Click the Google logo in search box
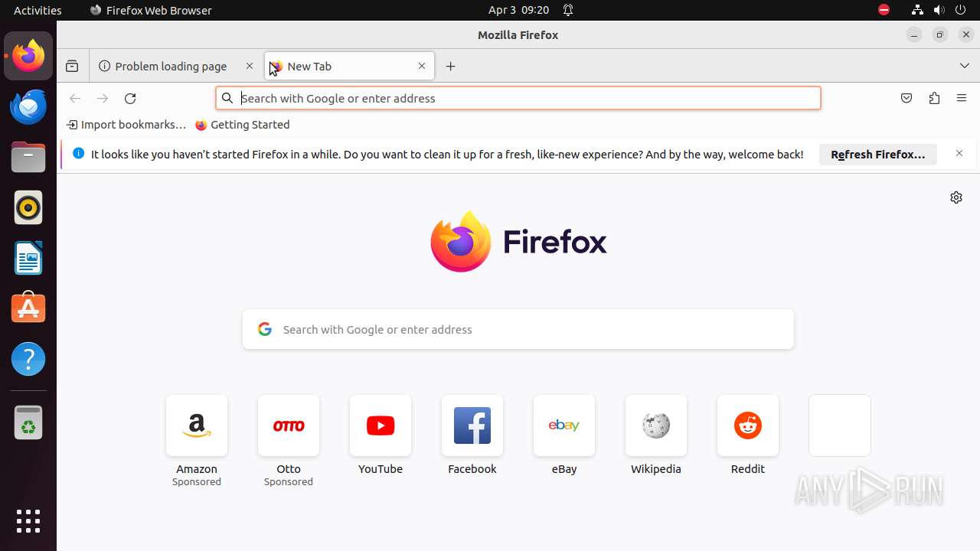 [265, 329]
